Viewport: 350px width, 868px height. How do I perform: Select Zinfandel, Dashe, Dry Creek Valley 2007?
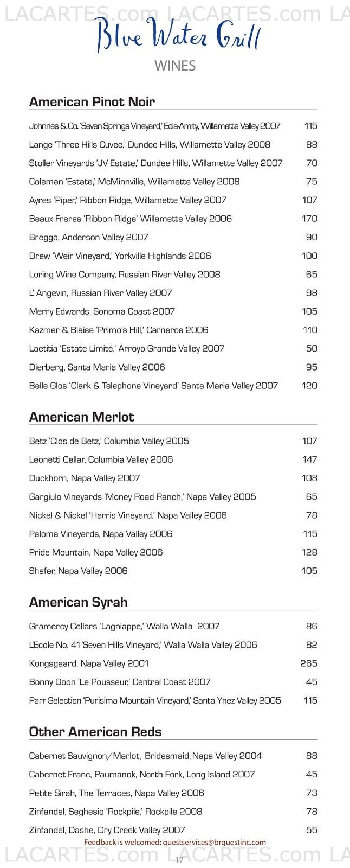[107, 830]
